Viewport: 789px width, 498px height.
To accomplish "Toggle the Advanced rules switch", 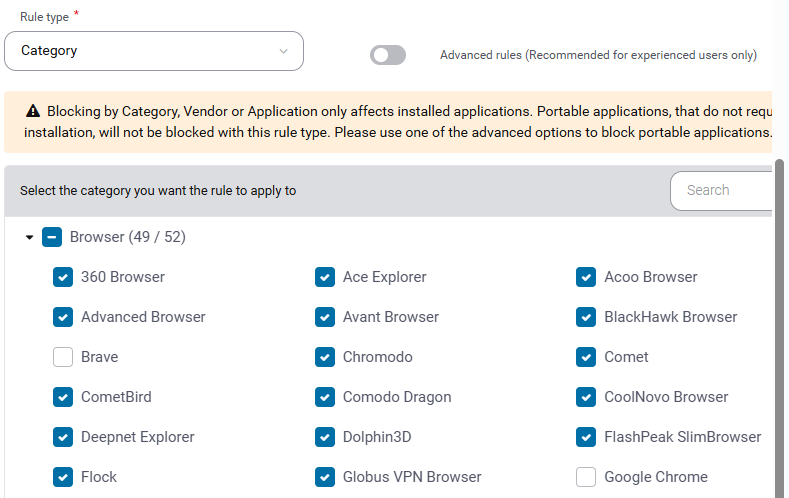I will (387, 55).
